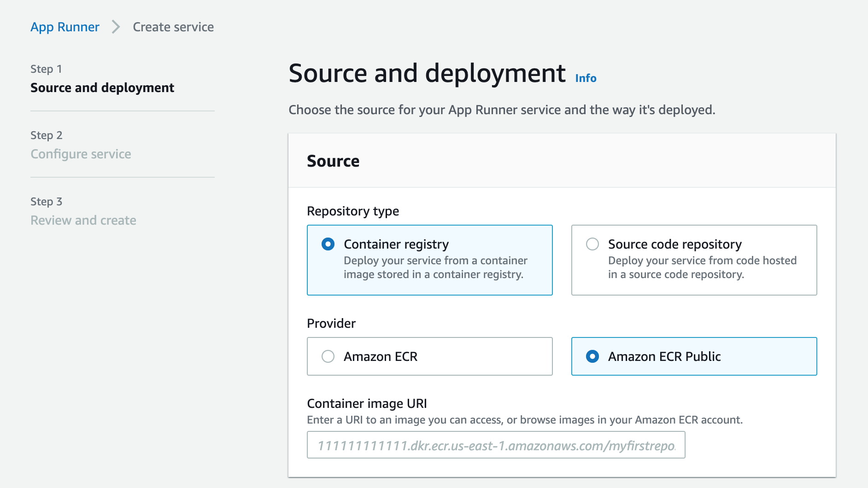This screenshot has width=868, height=488.
Task: Open the Info link for Source and deployment
Action: (x=585, y=78)
